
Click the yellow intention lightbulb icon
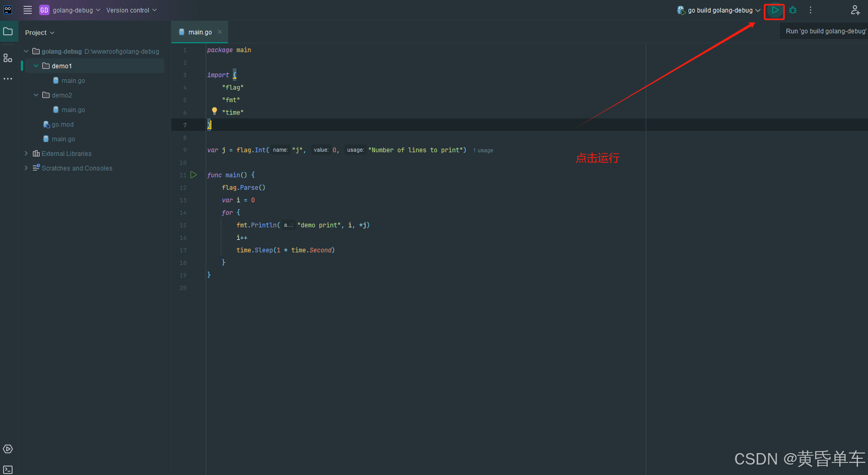214,111
